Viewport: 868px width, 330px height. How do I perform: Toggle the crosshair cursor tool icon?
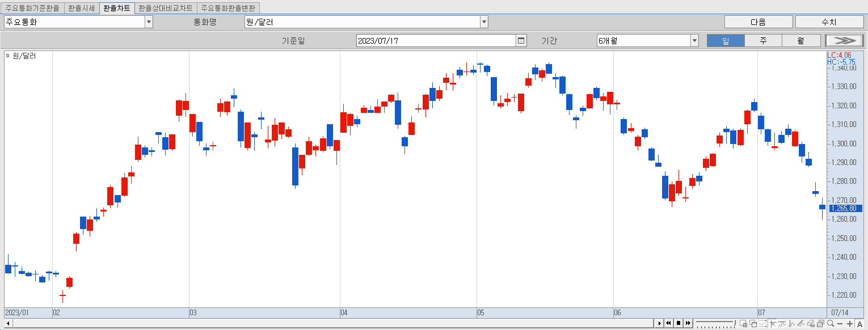click(773, 324)
